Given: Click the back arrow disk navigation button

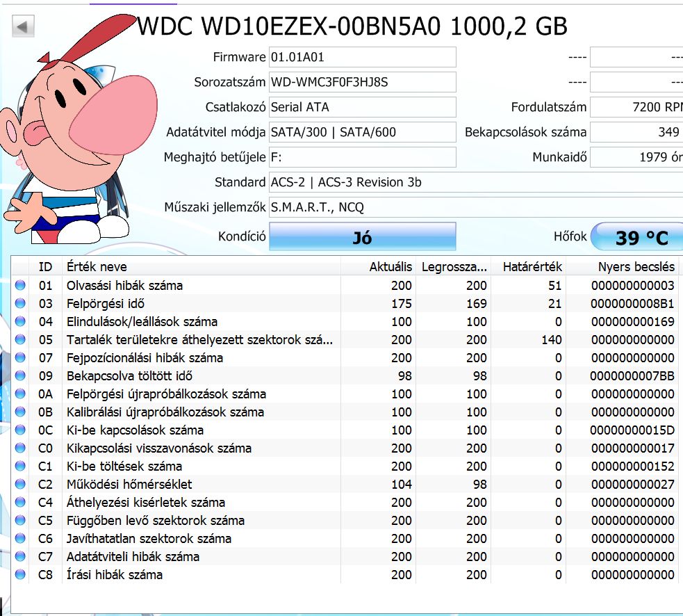Looking at the screenshot, I should click(23, 26).
